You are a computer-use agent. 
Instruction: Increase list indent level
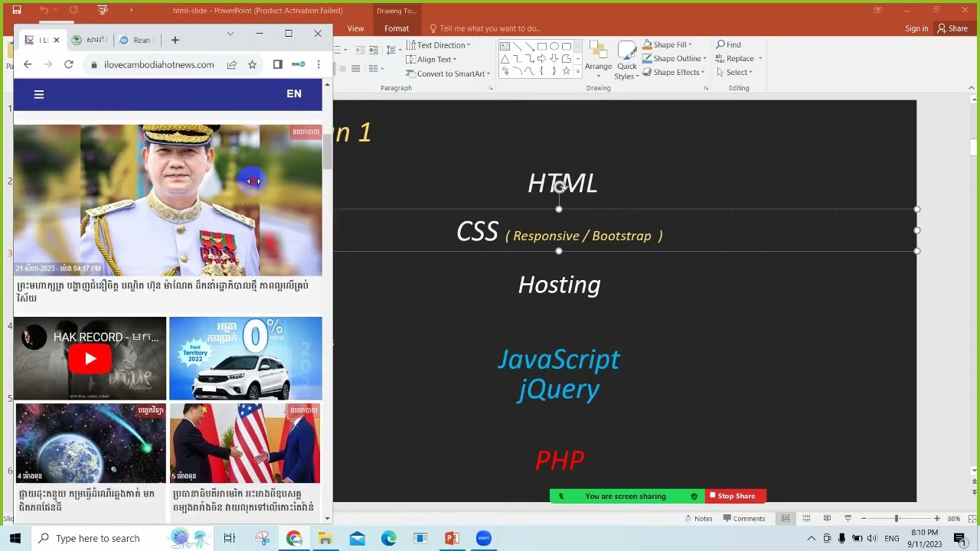pyautogui.click(x=373, y=50)
